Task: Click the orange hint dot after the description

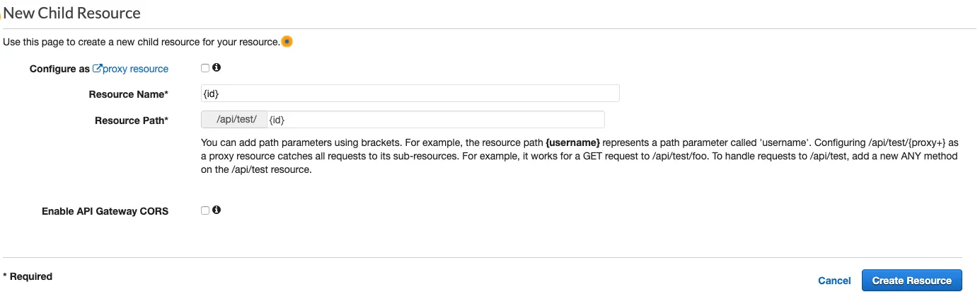Action: (287, 42)
